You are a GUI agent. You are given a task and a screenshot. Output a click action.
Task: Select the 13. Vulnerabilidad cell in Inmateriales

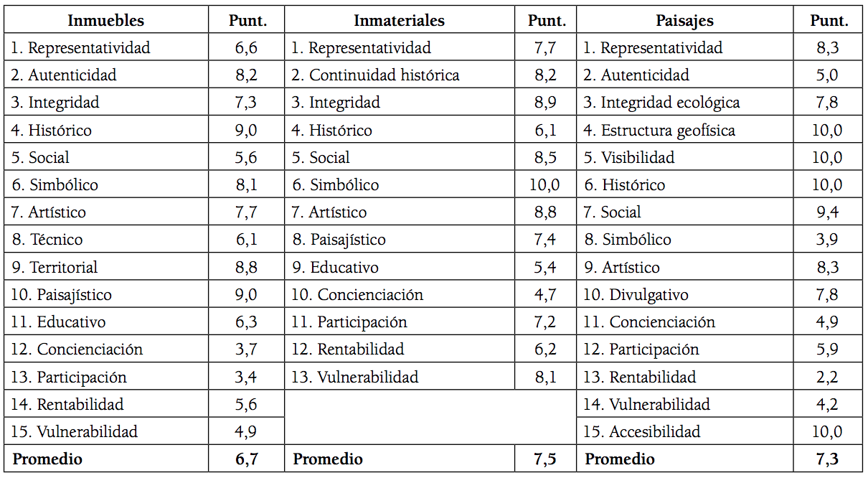point(354,378)
